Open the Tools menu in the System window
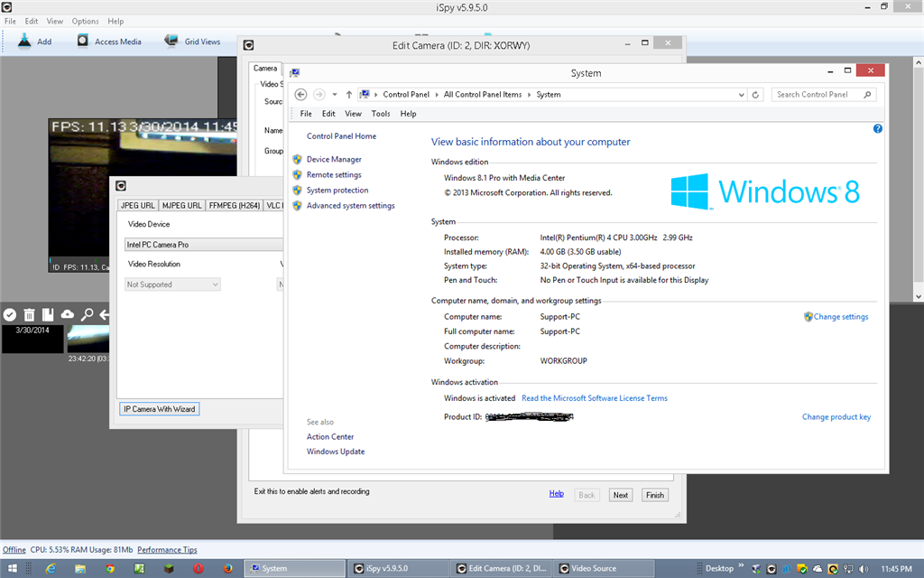Image resolution: width=924 pixels, height=578 pixels. [381, 114]
